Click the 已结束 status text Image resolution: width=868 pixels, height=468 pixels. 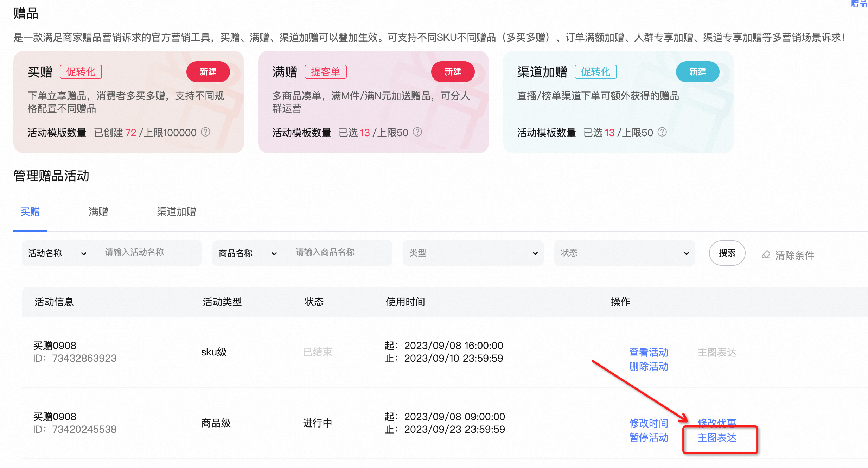pyautogui.click(x=318, y=352)
